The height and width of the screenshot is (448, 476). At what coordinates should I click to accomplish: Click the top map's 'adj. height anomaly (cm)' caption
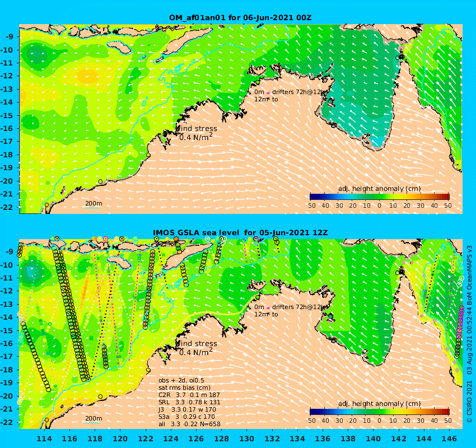click(380, 189)
